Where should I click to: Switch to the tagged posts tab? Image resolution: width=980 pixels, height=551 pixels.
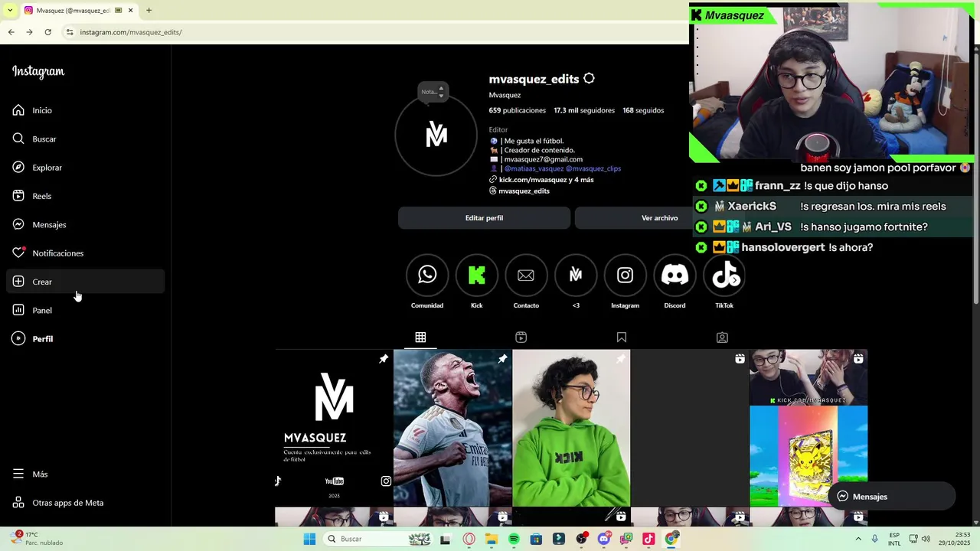(x=722, y=337)
